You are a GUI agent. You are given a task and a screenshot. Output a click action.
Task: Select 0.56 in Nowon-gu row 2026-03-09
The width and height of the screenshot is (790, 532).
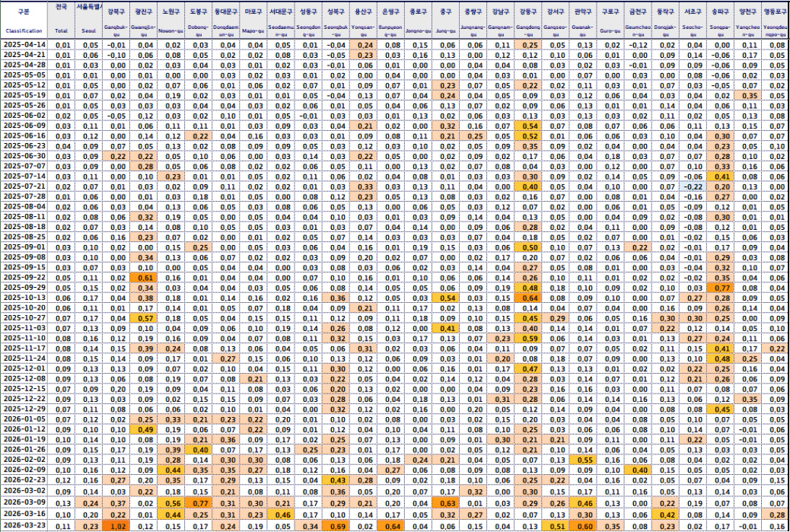pos(170,502)
